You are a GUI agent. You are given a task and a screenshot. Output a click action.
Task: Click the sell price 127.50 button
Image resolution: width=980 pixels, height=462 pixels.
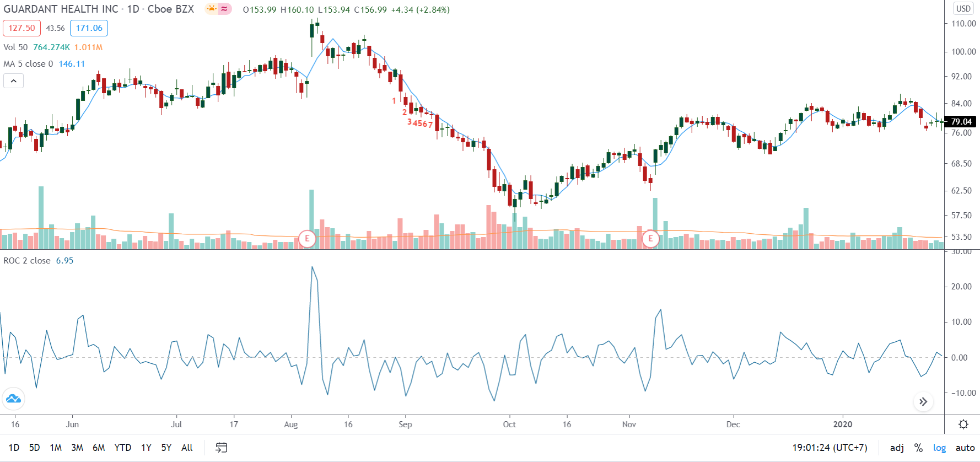point(21,28)
